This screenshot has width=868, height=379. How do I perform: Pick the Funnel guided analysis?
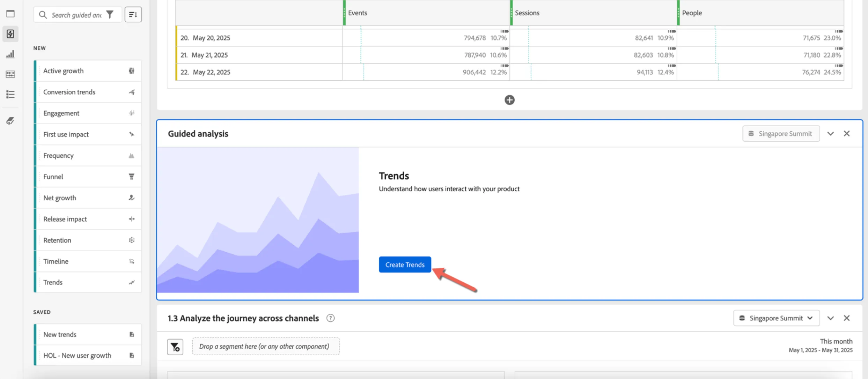point(88,177)
